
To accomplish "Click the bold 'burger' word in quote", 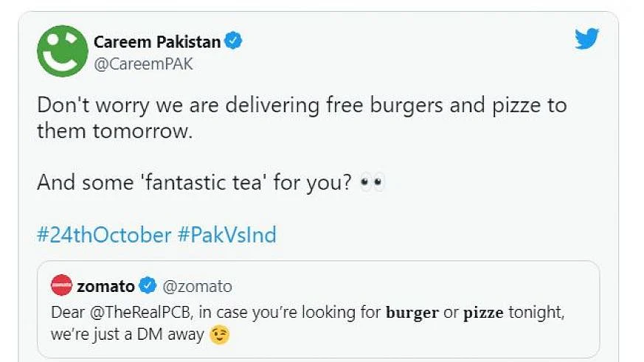I will click(412, 312).
